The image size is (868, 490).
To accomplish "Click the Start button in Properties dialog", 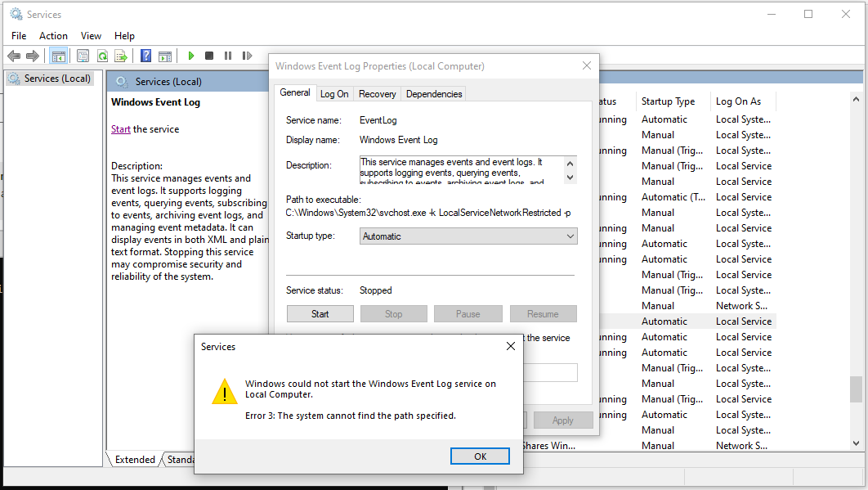I will pyautogui.click(x=320, y=314).
